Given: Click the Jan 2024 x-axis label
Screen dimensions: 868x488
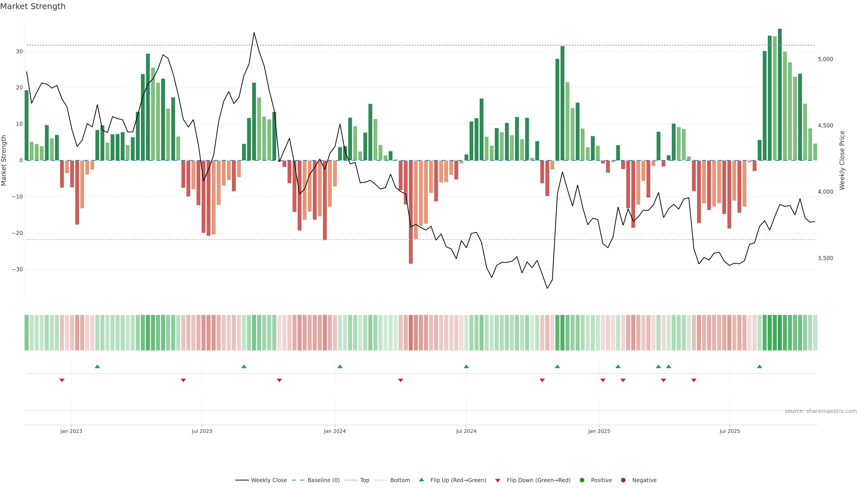Looking at the screenshot, I should [x=335, y=431].
